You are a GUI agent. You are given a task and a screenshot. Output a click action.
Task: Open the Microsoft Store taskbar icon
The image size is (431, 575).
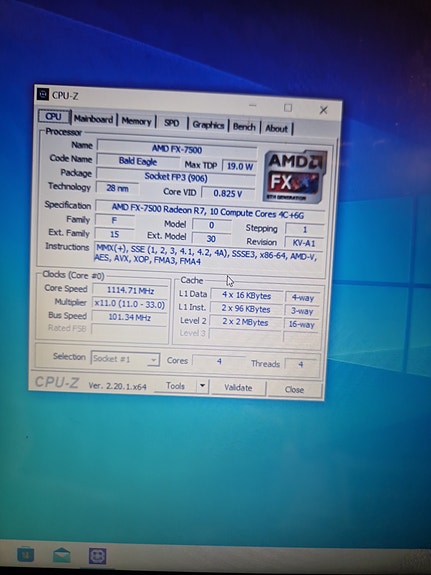(x=26, y=554)
